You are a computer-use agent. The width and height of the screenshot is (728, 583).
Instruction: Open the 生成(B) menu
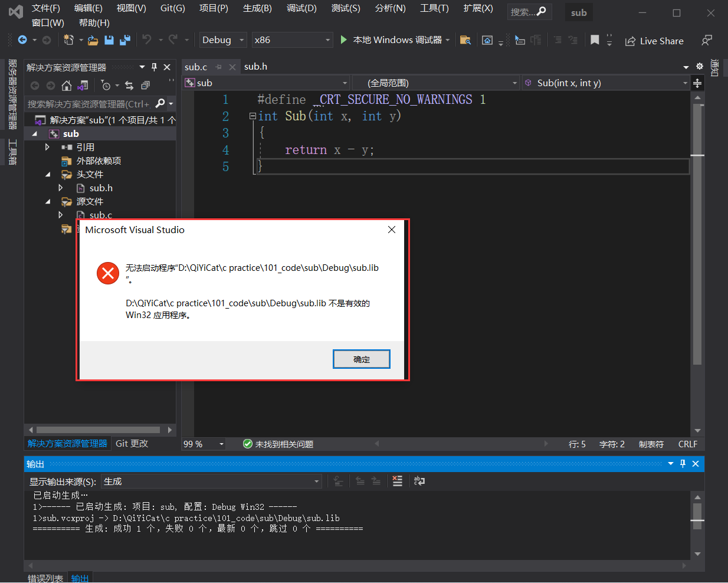257,8
